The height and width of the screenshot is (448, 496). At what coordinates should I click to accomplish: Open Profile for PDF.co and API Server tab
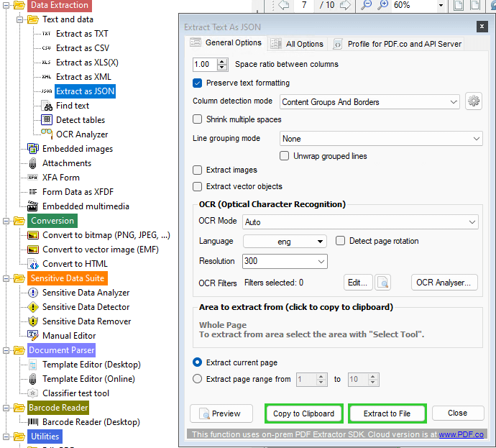click(x=398, y=44)
